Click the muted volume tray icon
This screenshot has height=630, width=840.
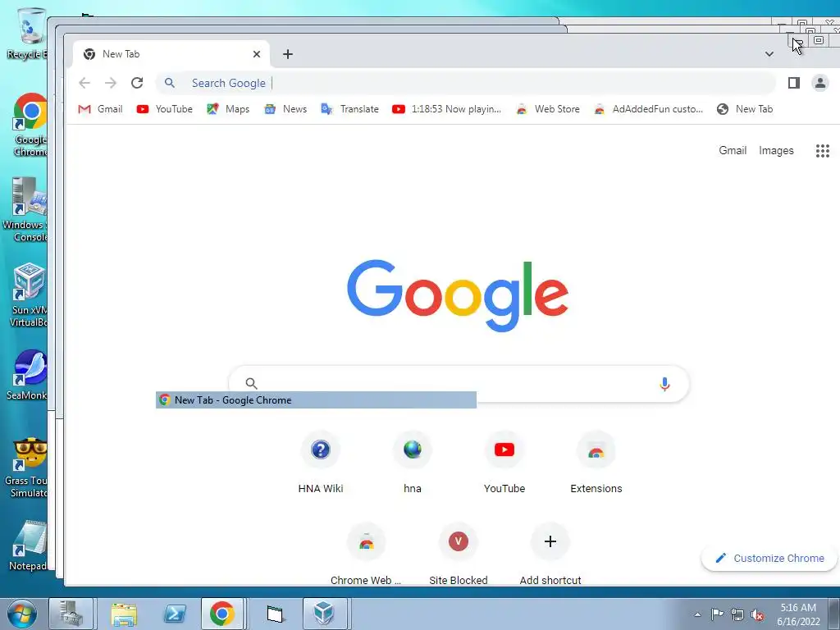pyautogui.click(x=757, y=614)
